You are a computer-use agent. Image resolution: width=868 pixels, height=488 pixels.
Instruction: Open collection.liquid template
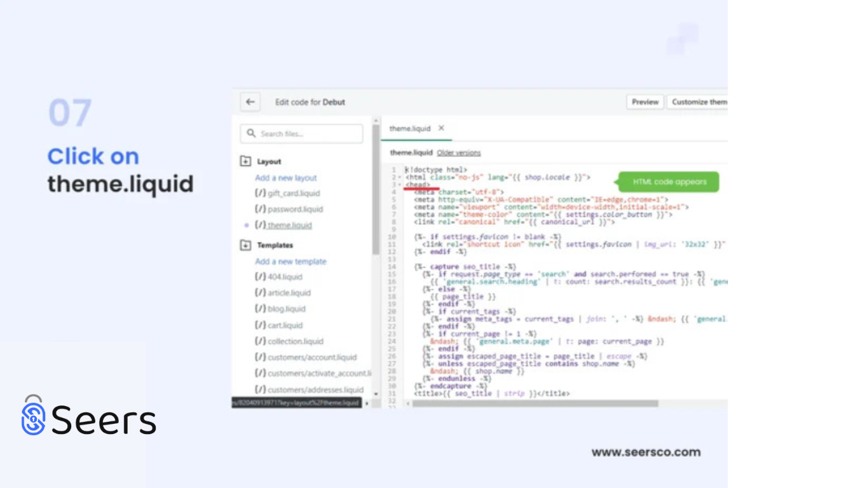pyautogui.click(x=295, y=341)
